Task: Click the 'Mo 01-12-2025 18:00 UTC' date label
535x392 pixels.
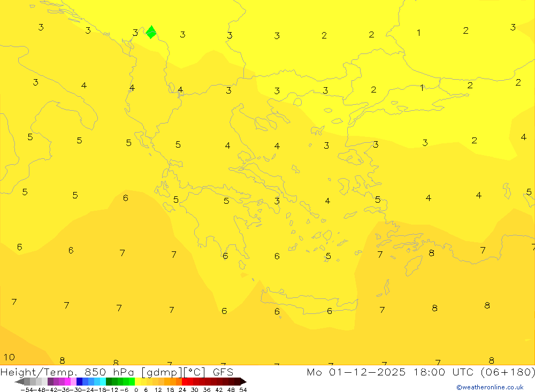Action: click(x=392, y=372)
